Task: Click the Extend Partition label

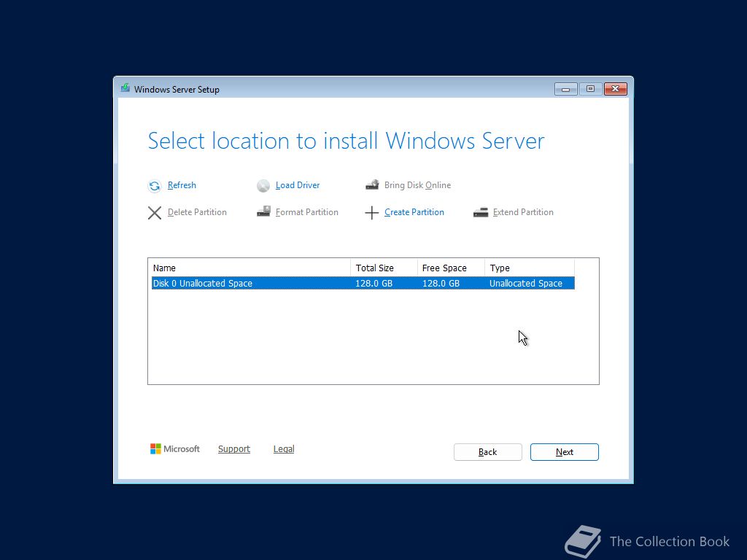Action: [x=523, y=212]
